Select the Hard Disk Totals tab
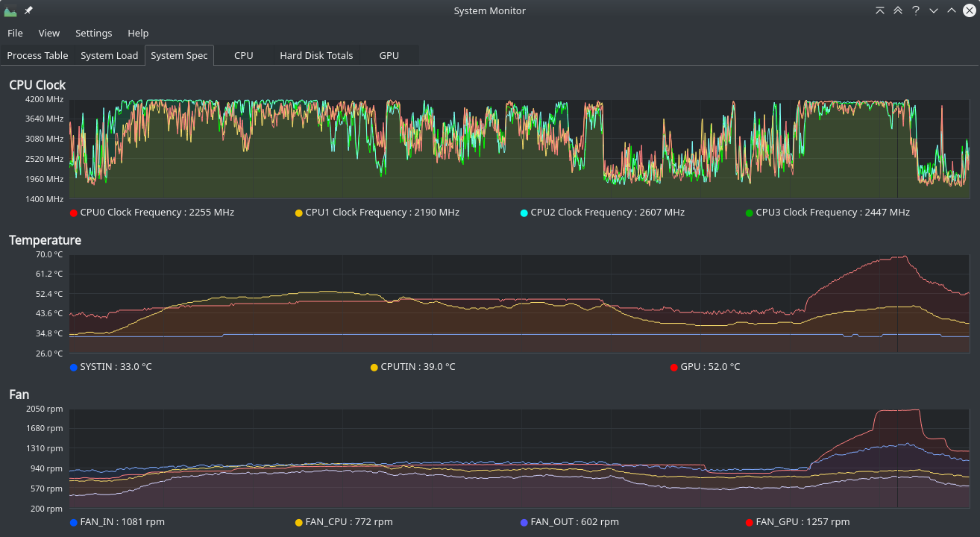The width and height of the screenshot is (980, 537). (316, 55)
